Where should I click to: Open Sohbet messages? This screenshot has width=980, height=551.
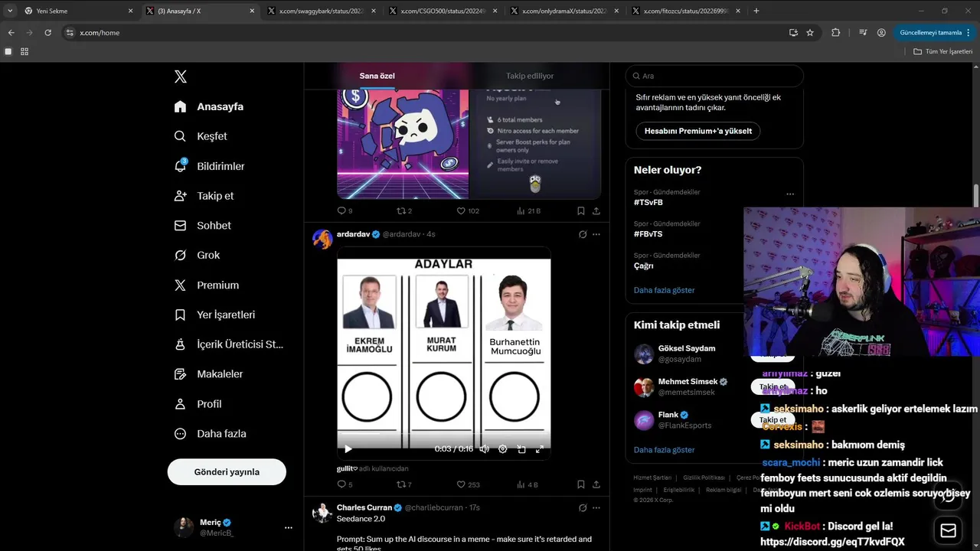point(203,226)
